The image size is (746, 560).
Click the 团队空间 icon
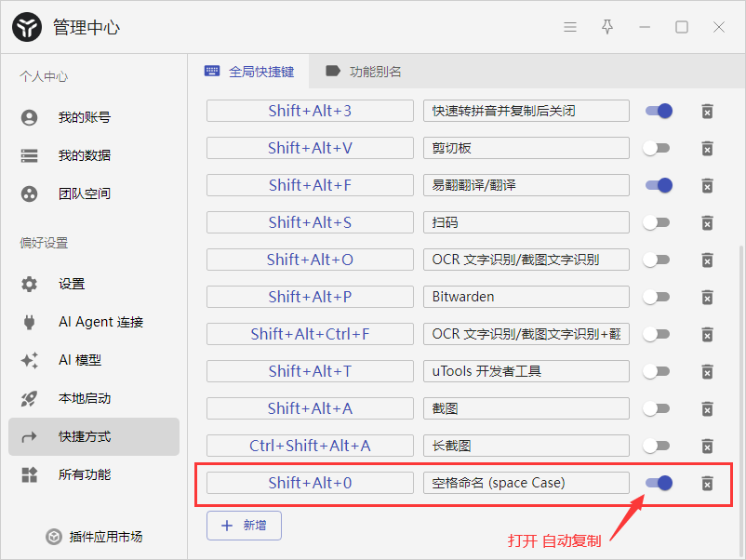pos(29,194)
